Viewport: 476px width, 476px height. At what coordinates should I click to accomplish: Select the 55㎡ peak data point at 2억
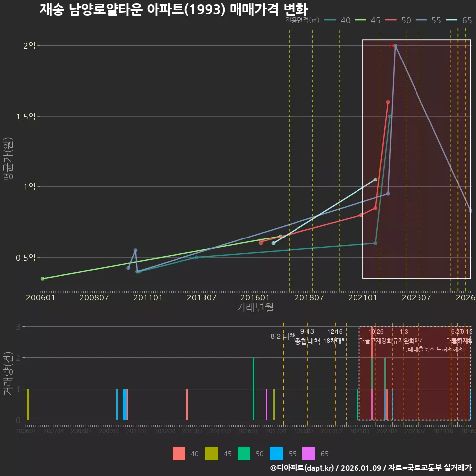[x=395, y=46]
